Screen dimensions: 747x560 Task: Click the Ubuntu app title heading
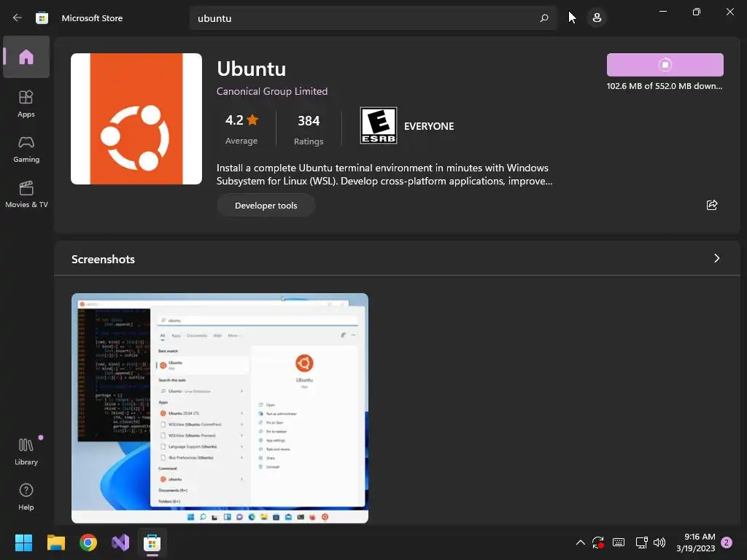point(252,69)
